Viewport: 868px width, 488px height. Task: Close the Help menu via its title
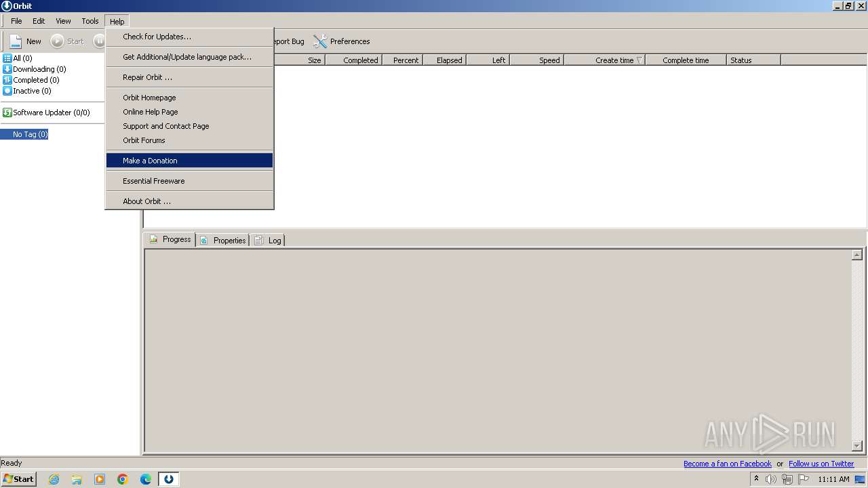tap(117, 21)
